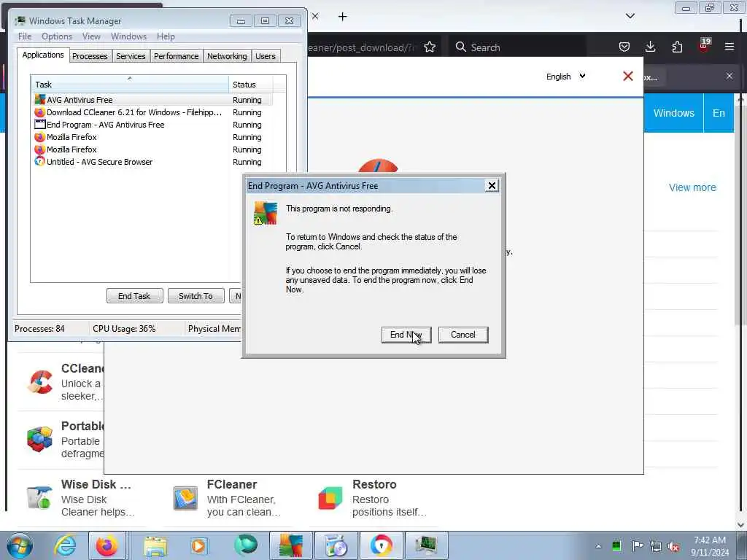The width and height of the screenshot is (747, 560).
Task: Dismiss the notification bar with its X
Action: [729, 76]
